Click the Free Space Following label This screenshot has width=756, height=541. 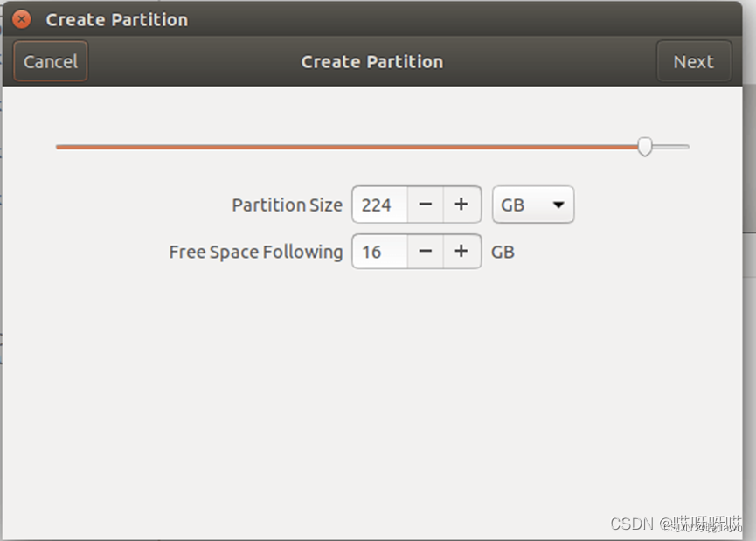tap(255, 253)
